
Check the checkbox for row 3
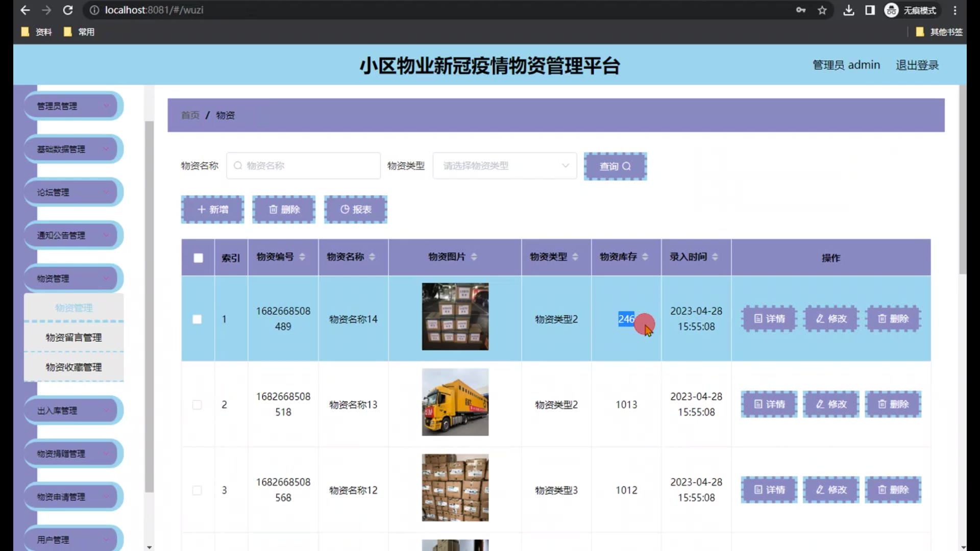(x=197, y=490)
